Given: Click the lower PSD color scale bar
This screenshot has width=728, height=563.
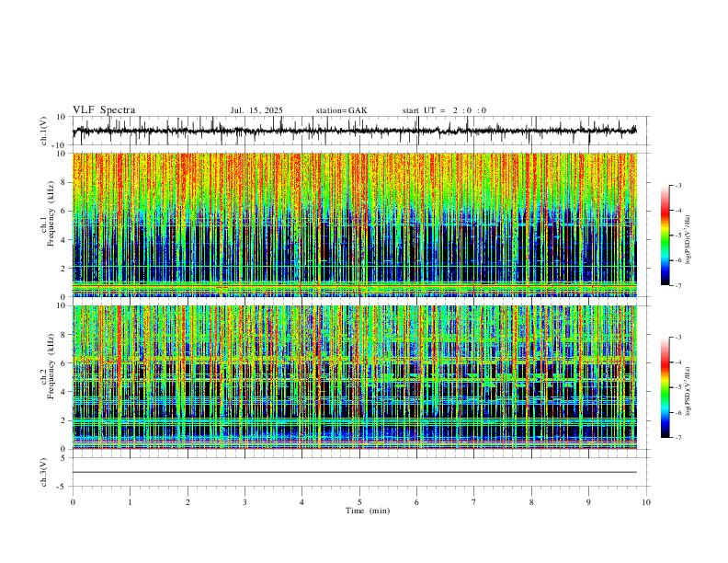Looking at the screenshot, I should click(x=665, y=387).
